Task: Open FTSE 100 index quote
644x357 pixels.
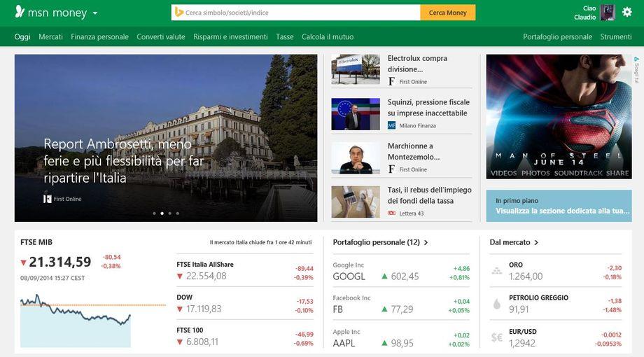Action: pos(245,336)
